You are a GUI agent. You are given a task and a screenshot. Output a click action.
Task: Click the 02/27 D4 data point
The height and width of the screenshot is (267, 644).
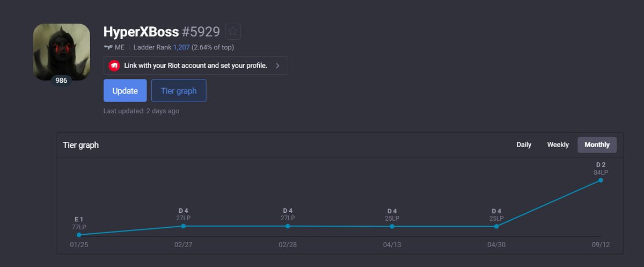184,226
